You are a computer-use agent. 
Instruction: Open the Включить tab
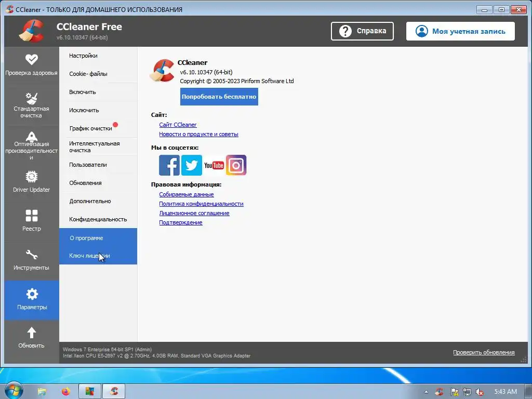[x=98, y=92]
